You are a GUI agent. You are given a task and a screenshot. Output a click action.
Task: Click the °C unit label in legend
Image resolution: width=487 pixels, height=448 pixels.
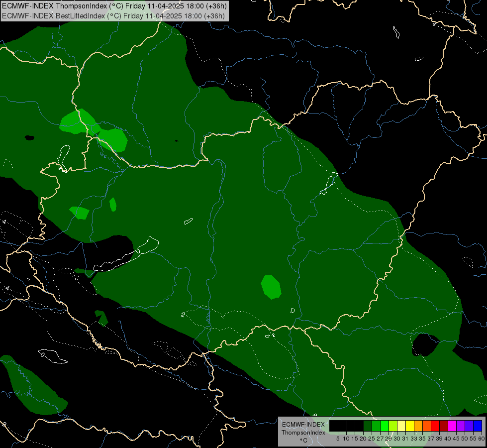click(x=304, y=441)
